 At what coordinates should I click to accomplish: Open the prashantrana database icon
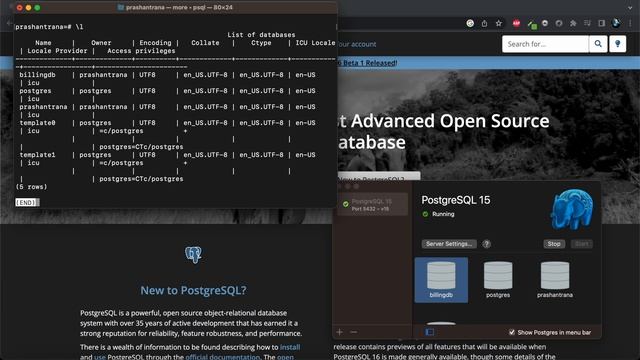555,280
